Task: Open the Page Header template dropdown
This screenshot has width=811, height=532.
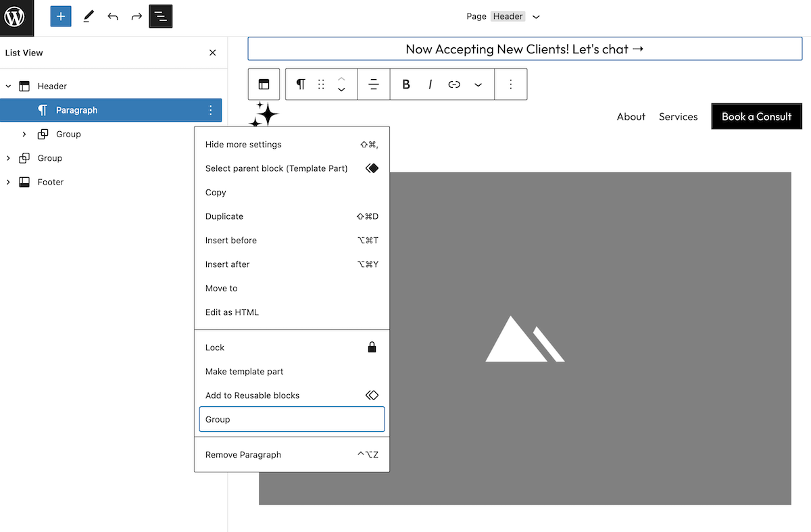Action: tap(537, 17)
